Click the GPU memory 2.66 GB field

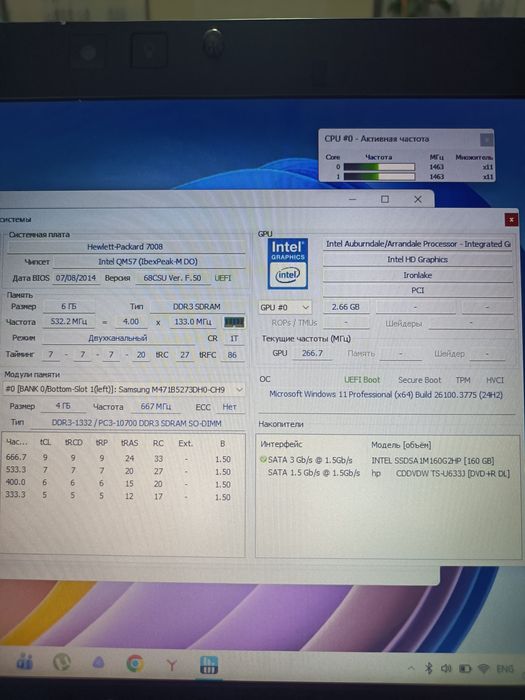[346, 307]
